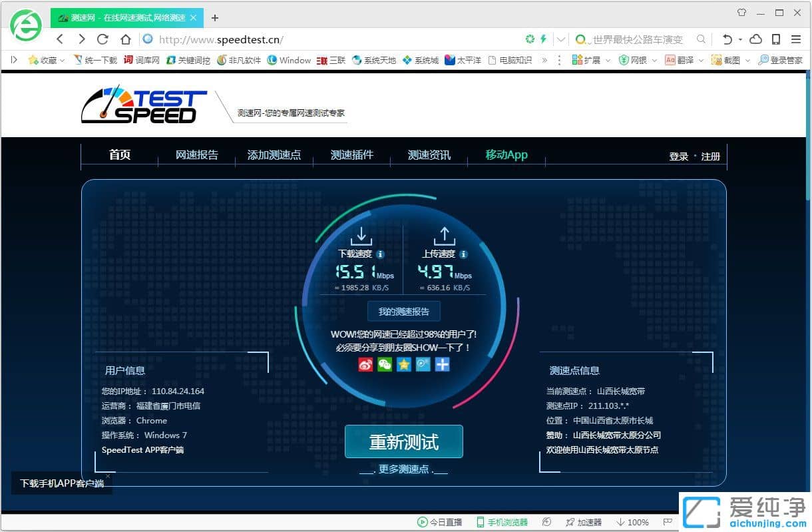Image resolution: width=812 pixels, height=532 pixels.
Task: Open the 手机浏览器 mobile browser icon
Action: (x=501, y=522)
